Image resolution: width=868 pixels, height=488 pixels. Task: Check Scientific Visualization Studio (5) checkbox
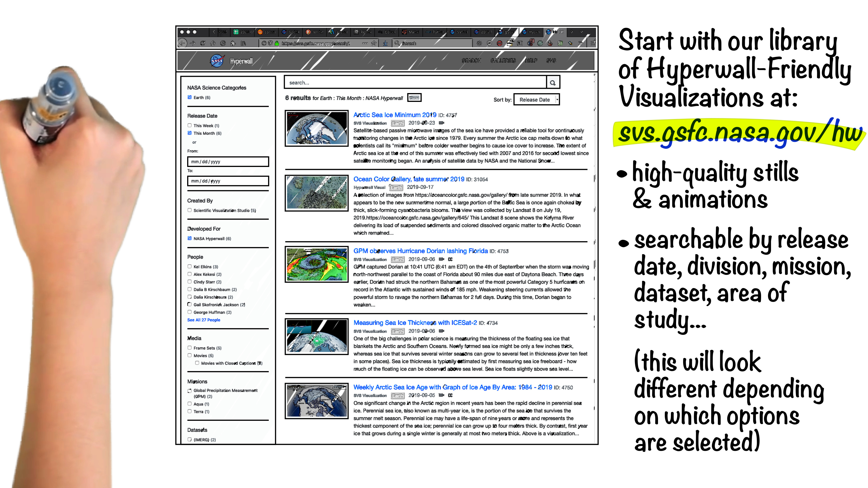pyautogui.click(x=189, y=210)
